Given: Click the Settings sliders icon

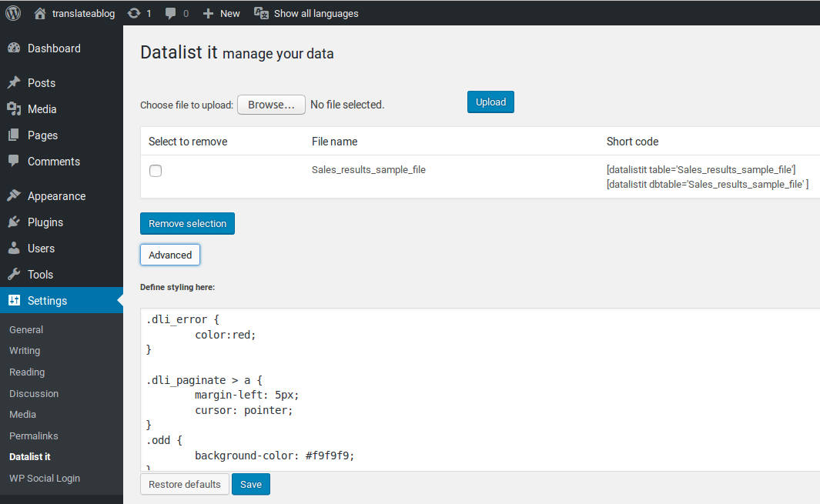Looking at the screenshot, I should (x=14, y=300).
